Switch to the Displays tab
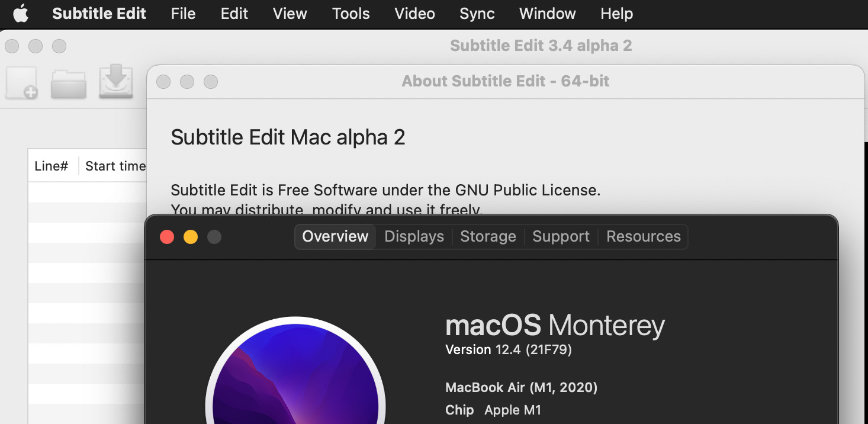This screenshot has width=868, height=424. [414, 236]
